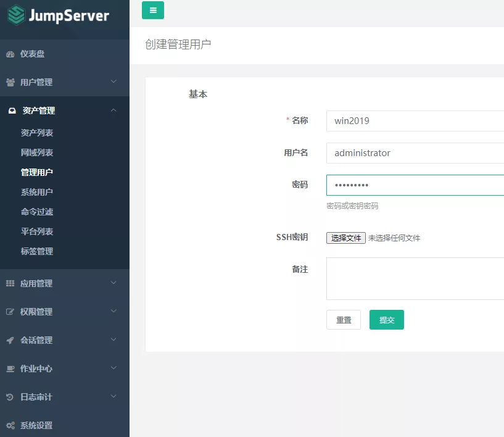
Task: Click the job center coffee icon
Action: click(x=10, y=368)
